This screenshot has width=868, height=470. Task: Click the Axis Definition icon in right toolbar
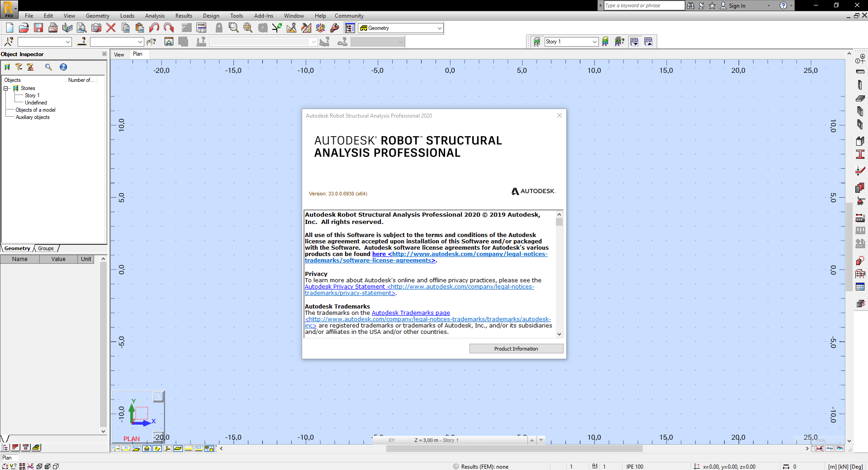coord(860,59)
